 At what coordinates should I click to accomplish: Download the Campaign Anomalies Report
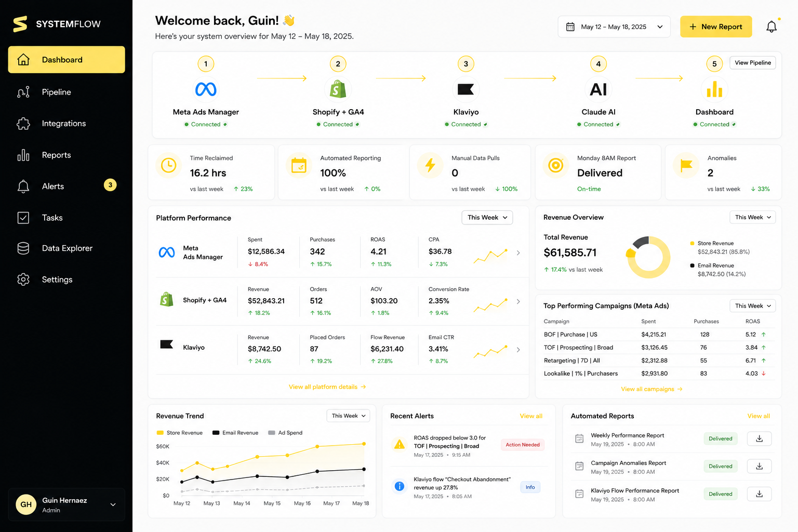point(759,466)
